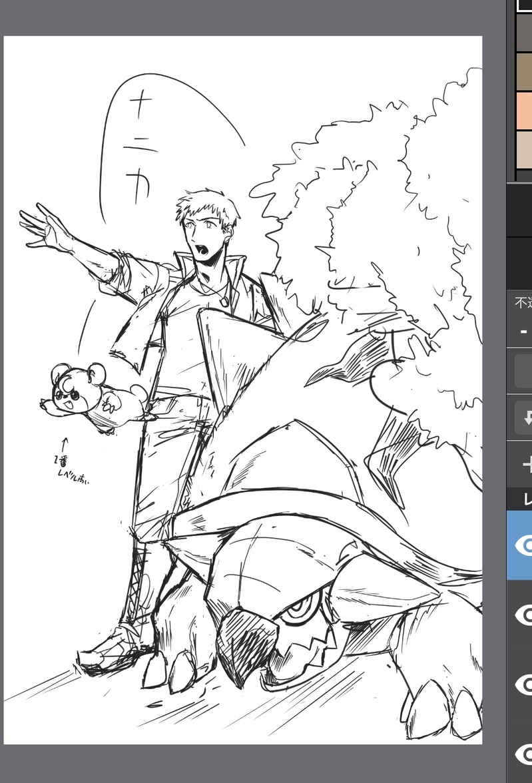Toggle eye of fourth layer row
The image size is (532, 783).
[523, 754]
